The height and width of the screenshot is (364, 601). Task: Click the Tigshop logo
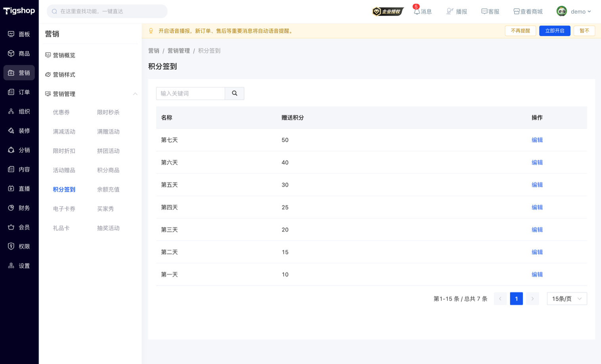click(19, 11)
